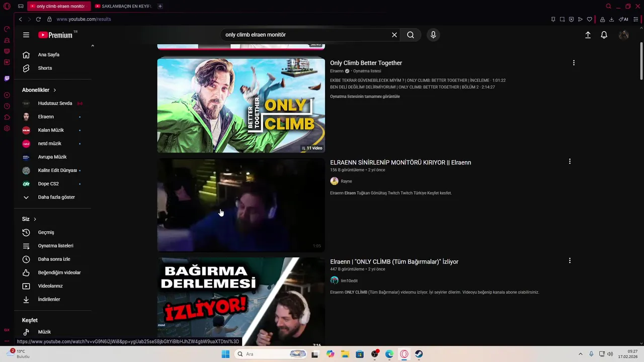Open a new browser tab

[160, 6]
